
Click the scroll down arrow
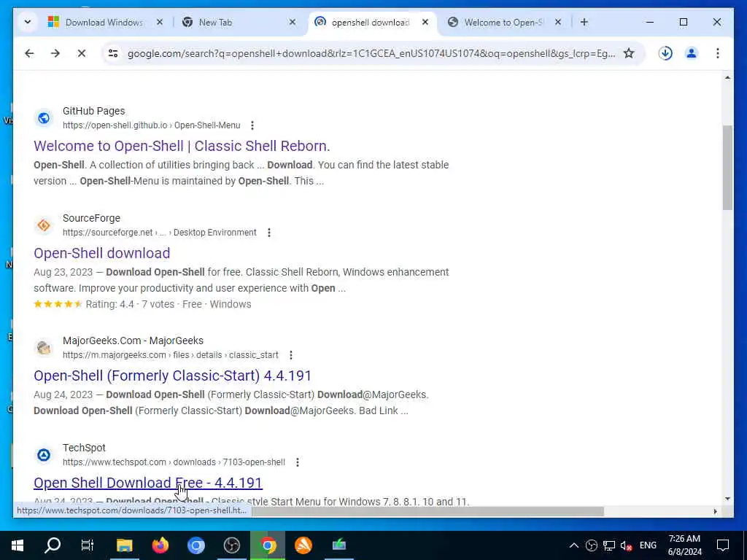(x=727, y=499)
